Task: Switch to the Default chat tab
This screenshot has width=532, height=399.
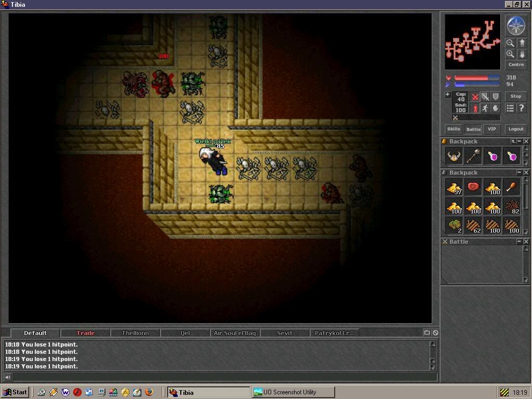Action: (35, 333)
